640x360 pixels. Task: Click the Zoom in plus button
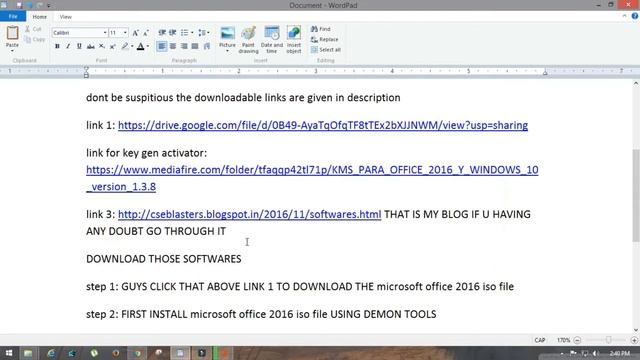634,340
